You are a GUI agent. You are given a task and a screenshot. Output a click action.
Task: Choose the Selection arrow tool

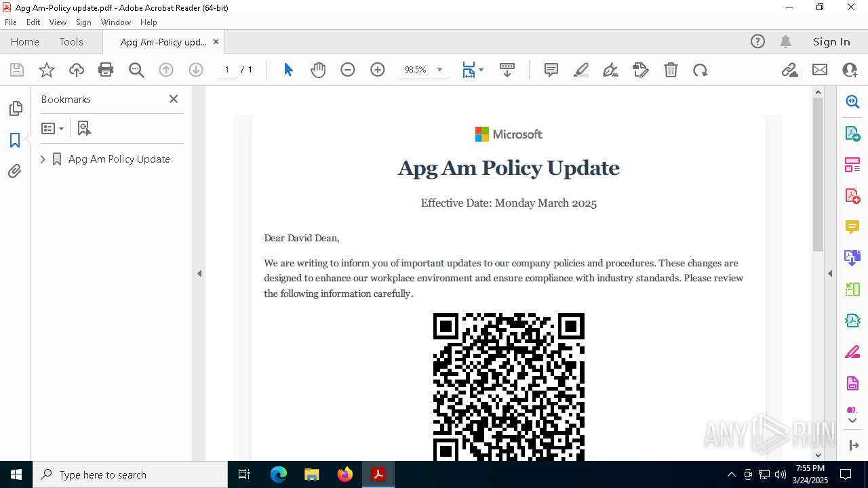[288, 70]
